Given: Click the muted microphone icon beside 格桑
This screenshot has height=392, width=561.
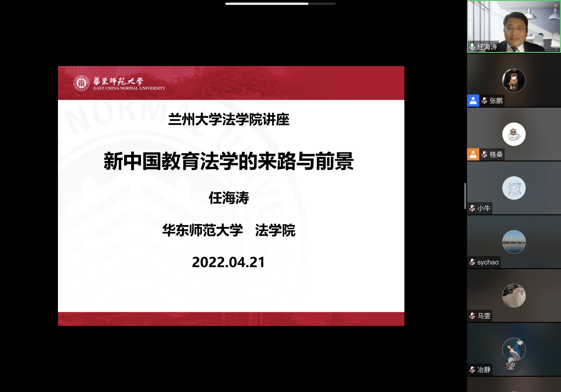Looking at the screenshot, I should coord(484,154).
